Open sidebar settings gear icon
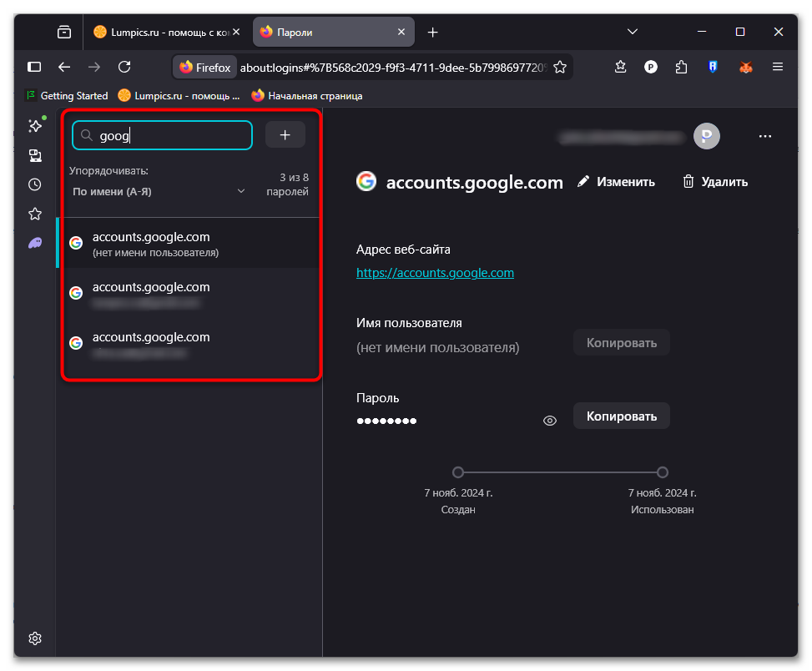The image size is (812, 671). tap(35, 638)
